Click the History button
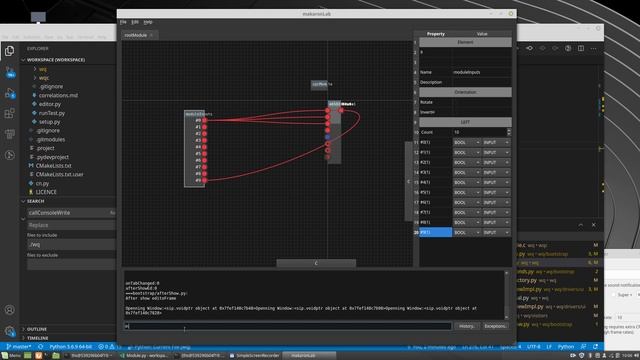This screenshot has width=640, height=360. [467, 326]
